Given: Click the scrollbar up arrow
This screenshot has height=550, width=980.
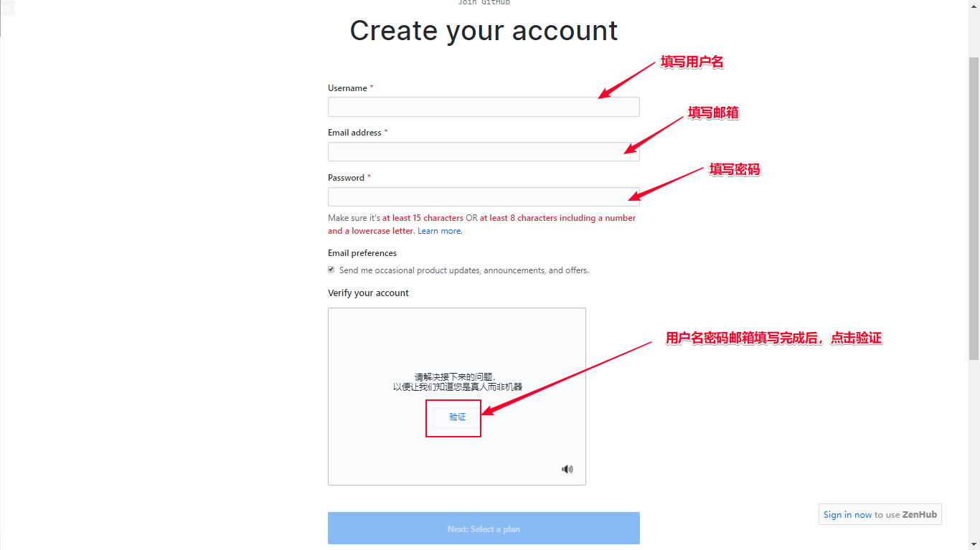Looking at the screenshot, I should click(x=974, y=6).
